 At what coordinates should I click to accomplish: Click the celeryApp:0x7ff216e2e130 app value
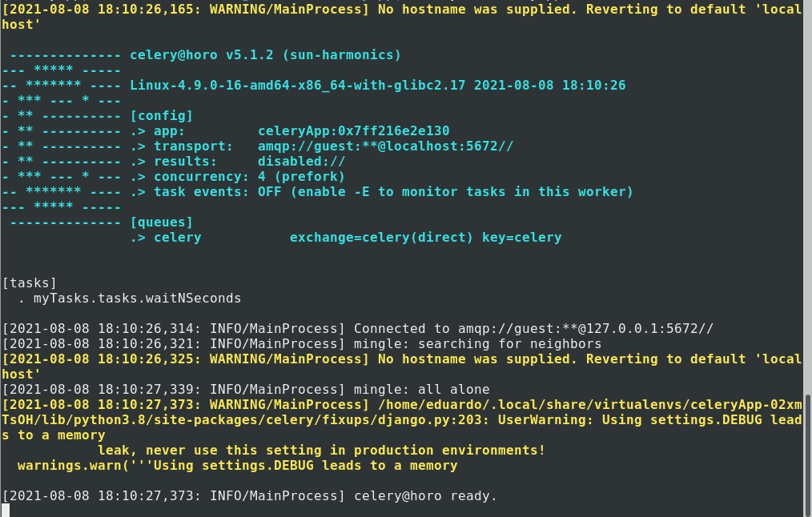pos(353,131)
